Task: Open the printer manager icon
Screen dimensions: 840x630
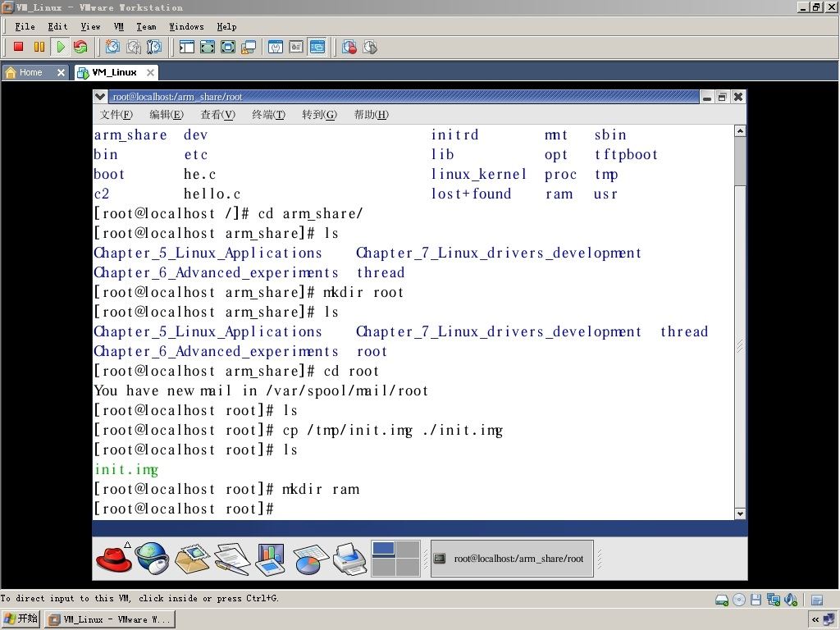Action: point(349,558)
